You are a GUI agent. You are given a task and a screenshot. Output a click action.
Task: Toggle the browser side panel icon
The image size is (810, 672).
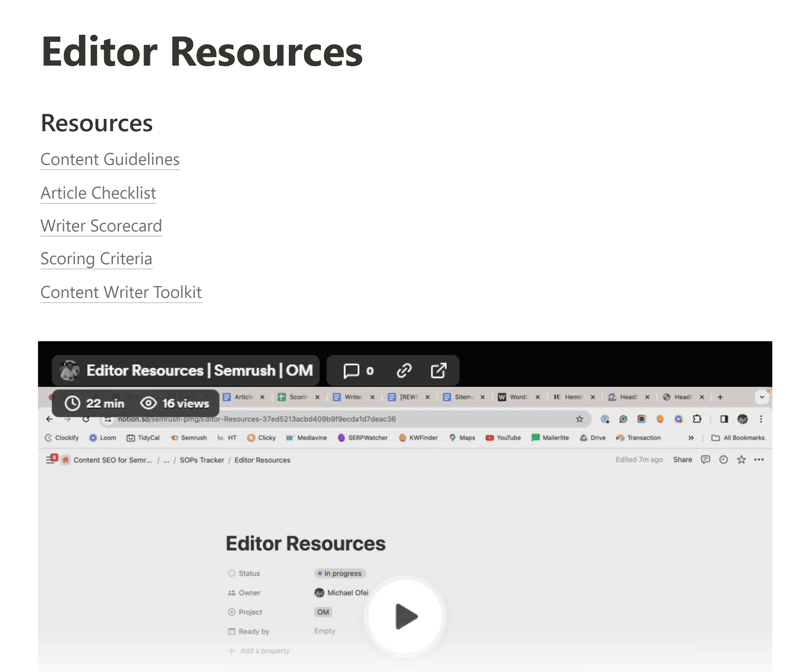pyautogui.click(x=724, y=419)
